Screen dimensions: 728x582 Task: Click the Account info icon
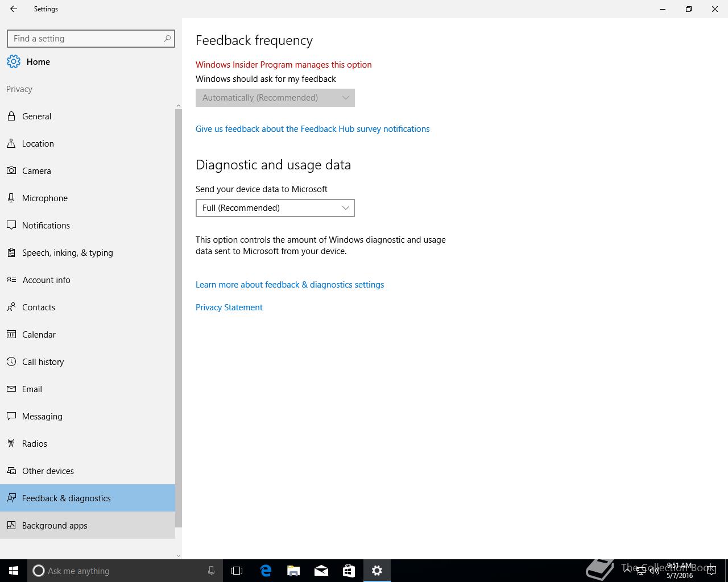coord(11,280)
